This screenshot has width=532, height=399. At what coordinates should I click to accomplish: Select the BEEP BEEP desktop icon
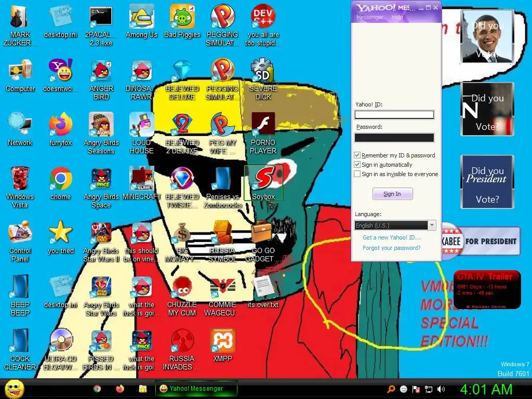pyautogui.click(x=20, y=296)
